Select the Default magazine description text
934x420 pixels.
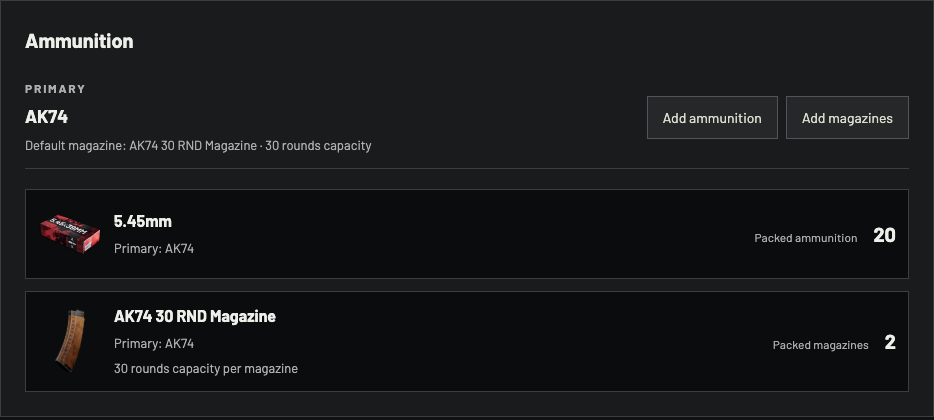(198, 145)
